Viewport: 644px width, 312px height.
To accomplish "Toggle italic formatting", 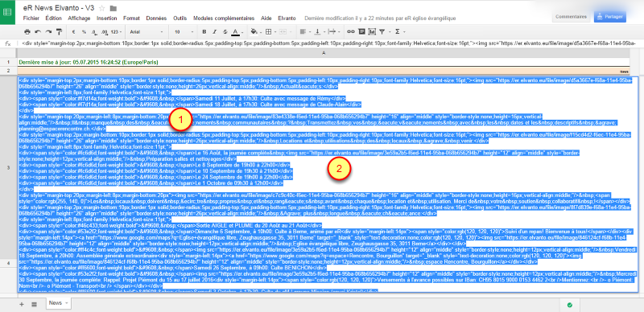I will (x=214, y=31).
